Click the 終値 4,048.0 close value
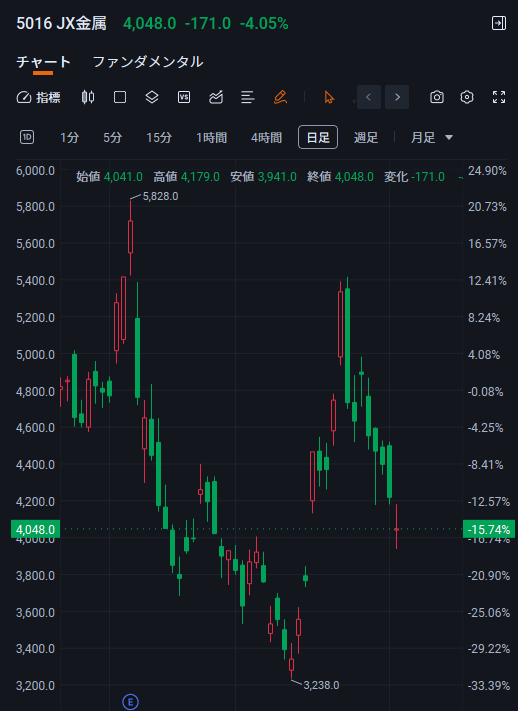Viewport: 518px width, 711px height. click(341, 177)
